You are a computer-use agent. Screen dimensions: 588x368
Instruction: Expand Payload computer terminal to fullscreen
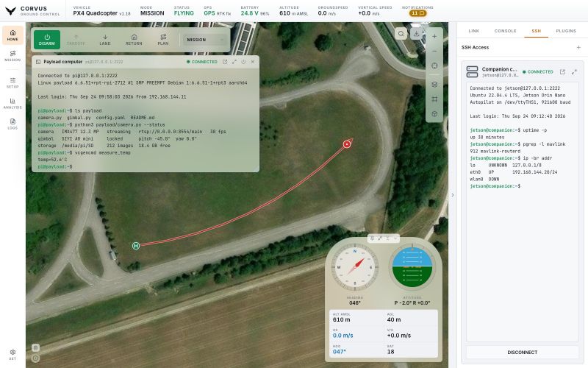pos(234,62)
